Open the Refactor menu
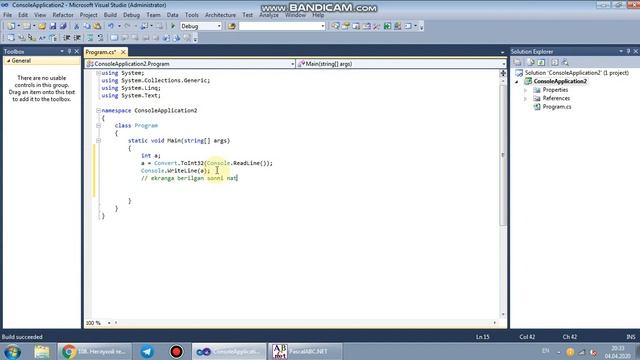 [x=63, y=15]
